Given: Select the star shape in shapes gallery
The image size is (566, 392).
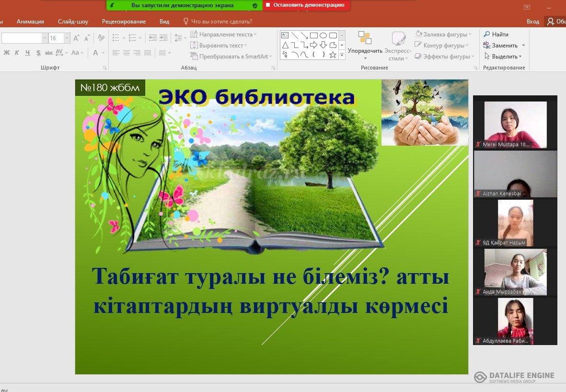Looking at the screenshot, I should pyautogui.click(x=333, y=55).
